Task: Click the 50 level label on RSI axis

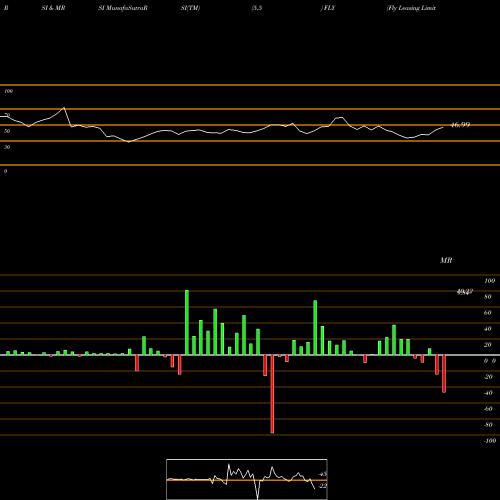Action: pos(7,131)
